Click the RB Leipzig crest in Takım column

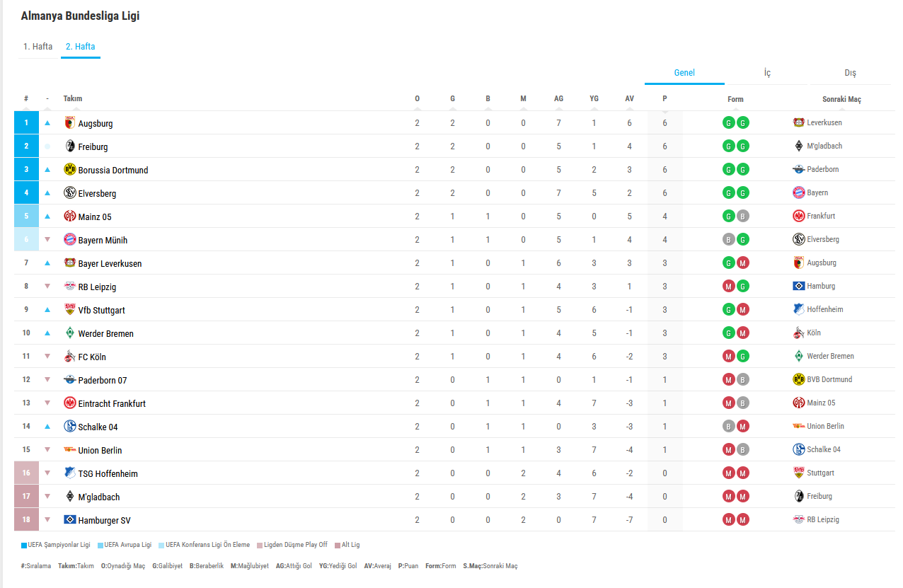69,286
